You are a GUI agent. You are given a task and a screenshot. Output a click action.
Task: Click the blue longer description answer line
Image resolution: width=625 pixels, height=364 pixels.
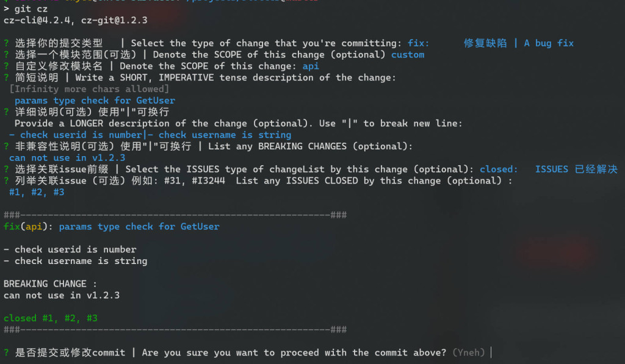point(150,135)
